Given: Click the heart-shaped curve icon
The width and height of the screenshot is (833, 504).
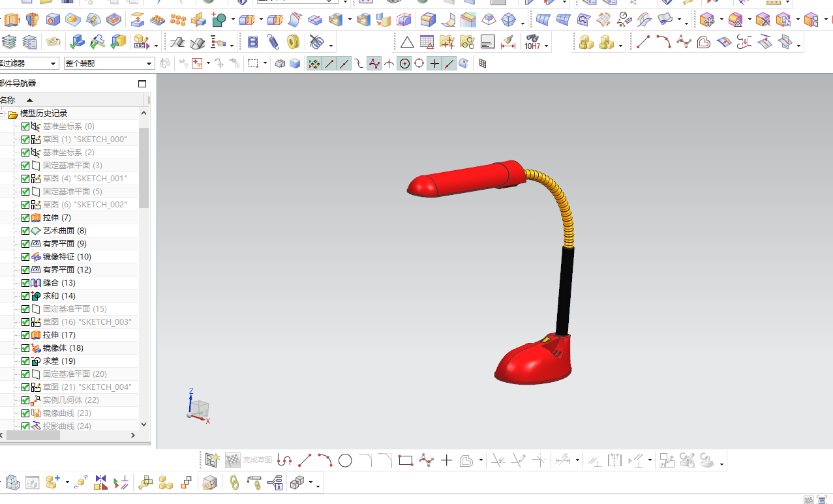Looking at the screenshot, I should pos(703,42).
